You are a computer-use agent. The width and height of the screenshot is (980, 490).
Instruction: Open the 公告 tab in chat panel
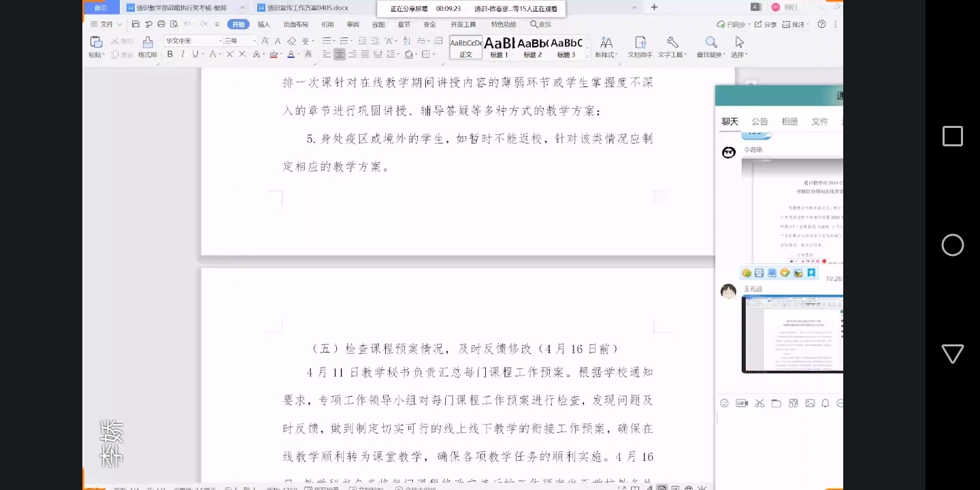pos(759,121)
